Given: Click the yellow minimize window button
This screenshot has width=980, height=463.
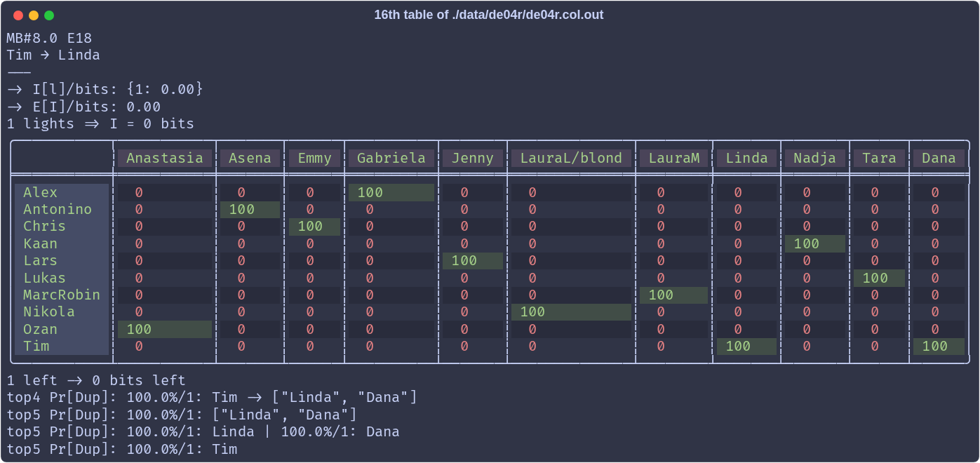Looking at the screenshot, I should [33, 15].
